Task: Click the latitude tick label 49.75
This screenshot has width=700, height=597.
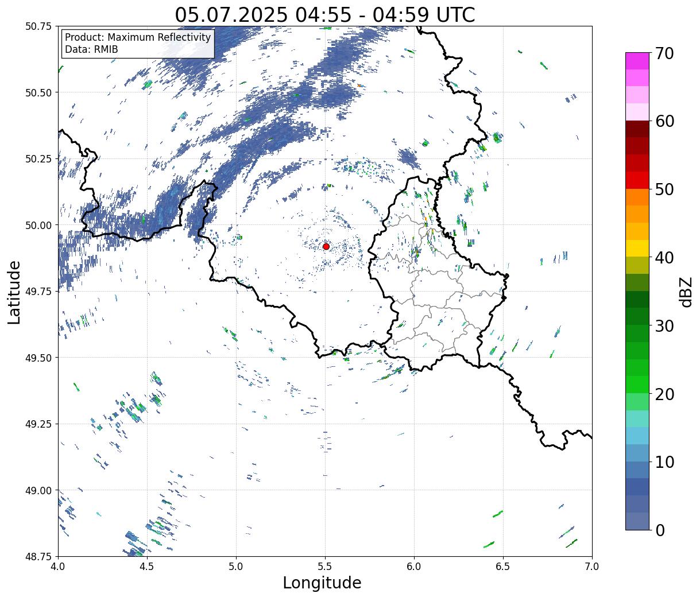Action: 38,292
